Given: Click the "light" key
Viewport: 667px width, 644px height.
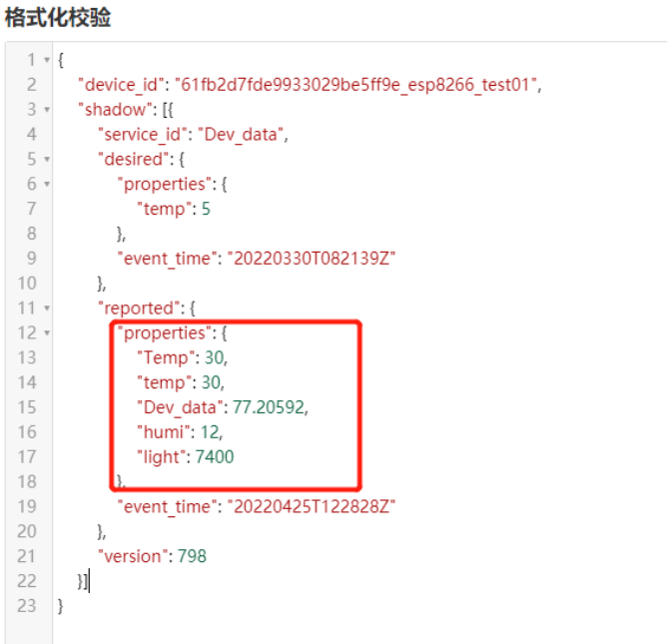Looking at the screenshot, I should [x=161, y=457].
